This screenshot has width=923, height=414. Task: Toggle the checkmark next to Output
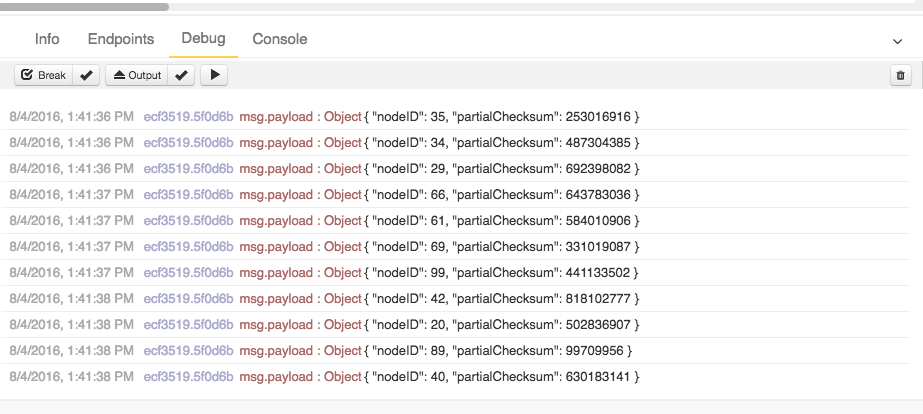point(181,75)
